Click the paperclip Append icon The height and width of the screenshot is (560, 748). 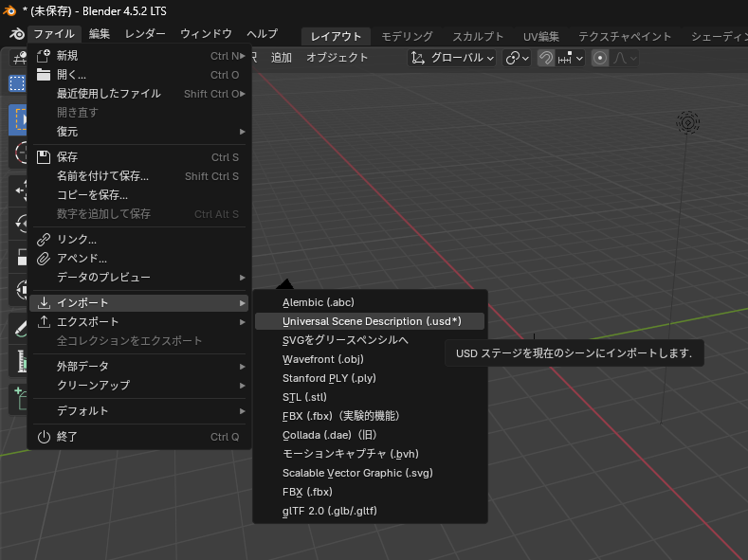(44, 259)
